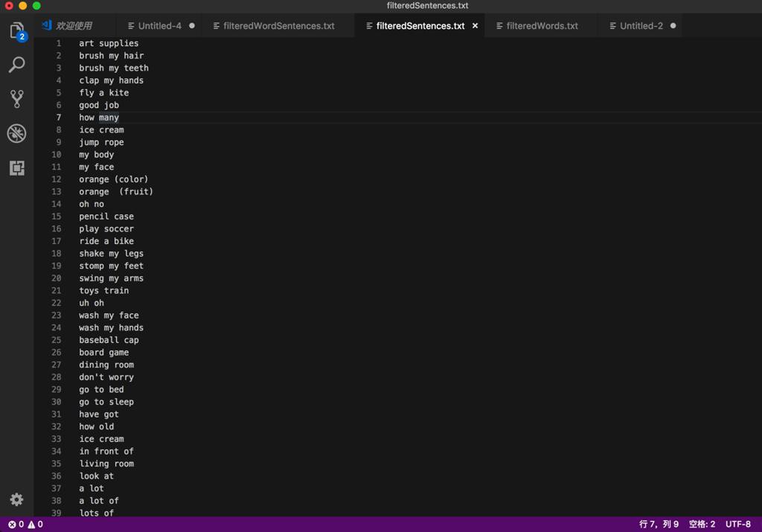This screenshot has width=762, height=532.
Task: Click the line "shake my legs"
Action: (112, 254)
